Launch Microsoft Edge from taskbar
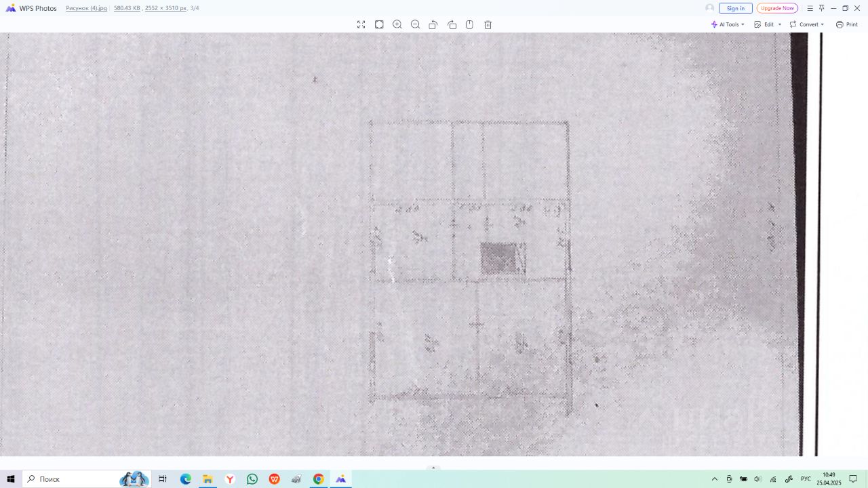This screenshot has height=488, width=868. 185,479
